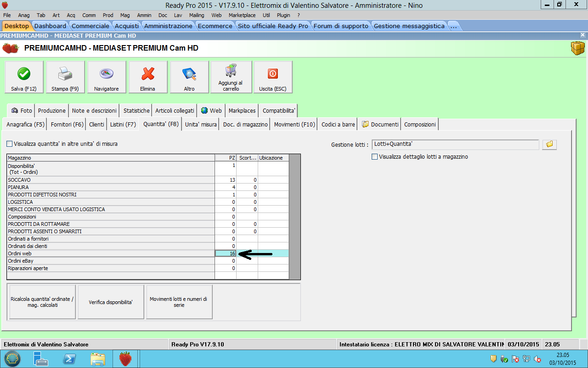Toggle Visualizza quantita' in altre unita' checkbox
Screen dimensions: 588x368
pyautogui.click(x=10, y=144)
